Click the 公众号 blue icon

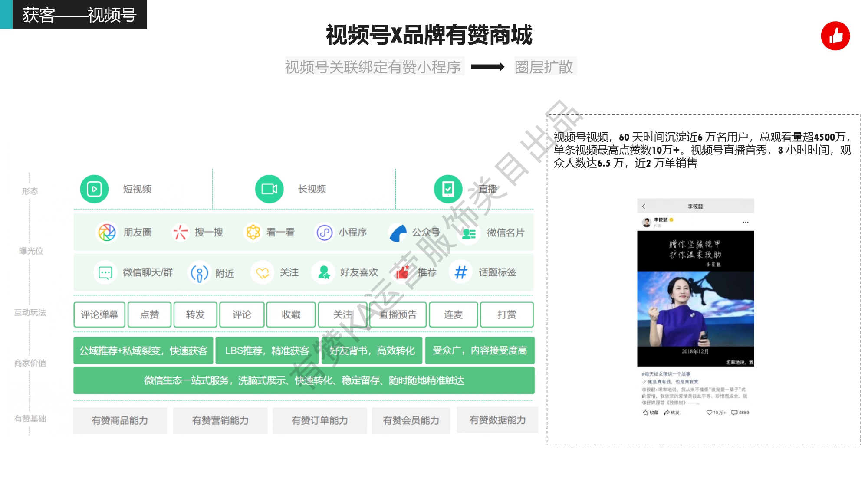[398, 233]
